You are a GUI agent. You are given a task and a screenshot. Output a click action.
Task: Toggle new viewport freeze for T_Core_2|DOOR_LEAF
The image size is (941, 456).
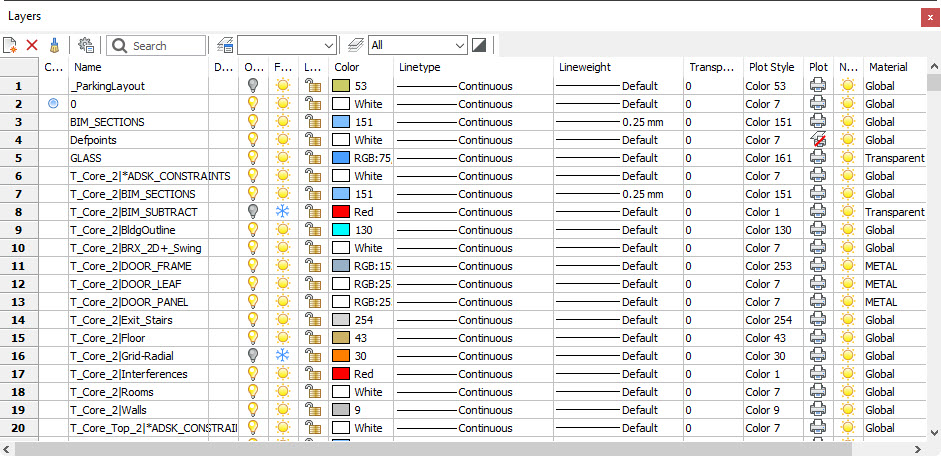click(848, 284)
